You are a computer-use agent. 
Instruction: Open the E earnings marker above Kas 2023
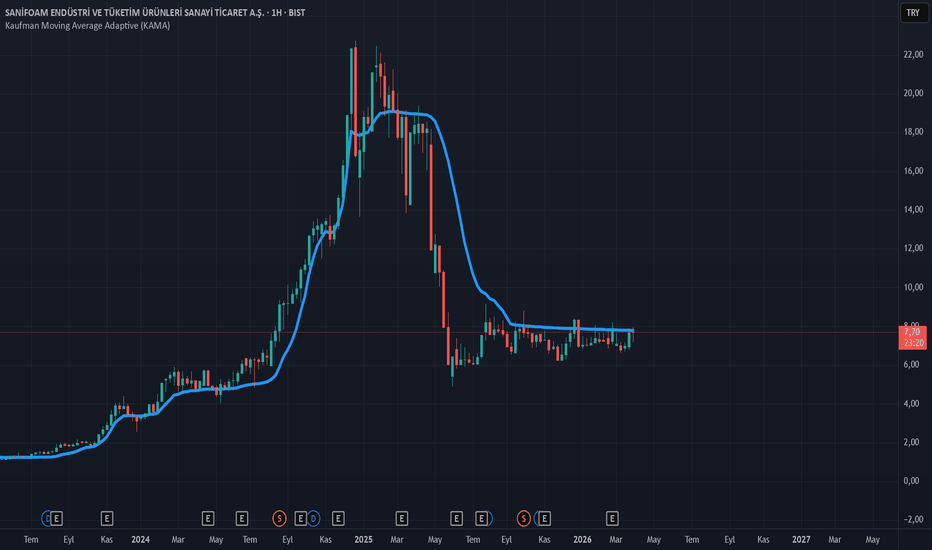(106, 518)
